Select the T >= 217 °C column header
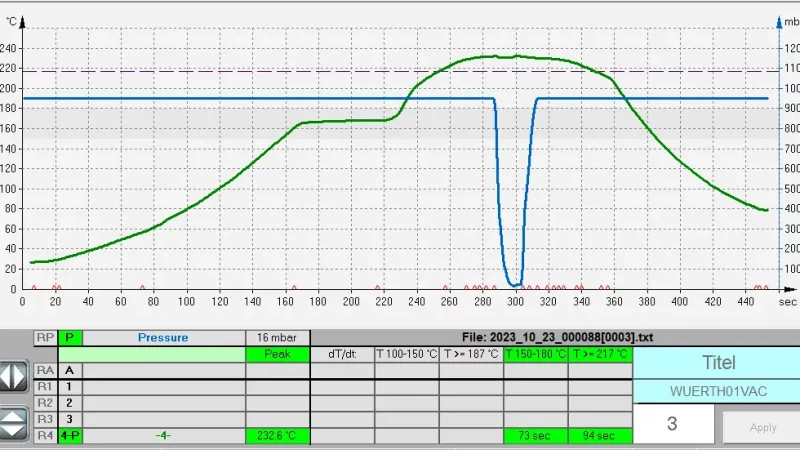The width and height of the screenshot is (800, 450). point(600,354)
